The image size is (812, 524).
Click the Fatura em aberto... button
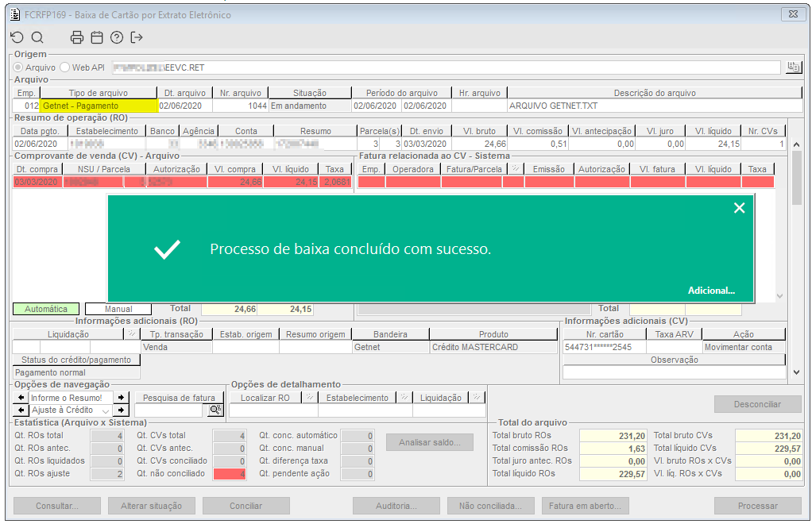tap(586, 506)
